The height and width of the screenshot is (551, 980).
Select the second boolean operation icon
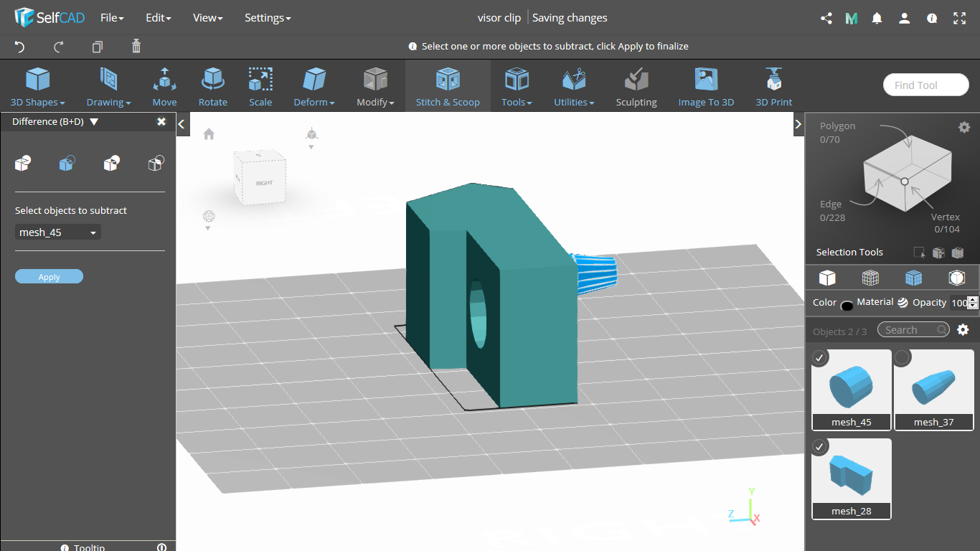pyautogui.click(x=67, y=164)
